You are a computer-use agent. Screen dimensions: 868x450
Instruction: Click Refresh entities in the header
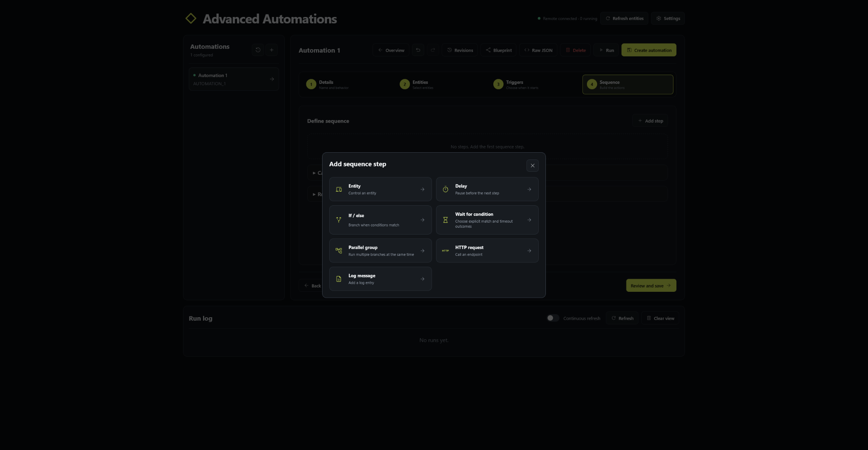tap(624, 18)
